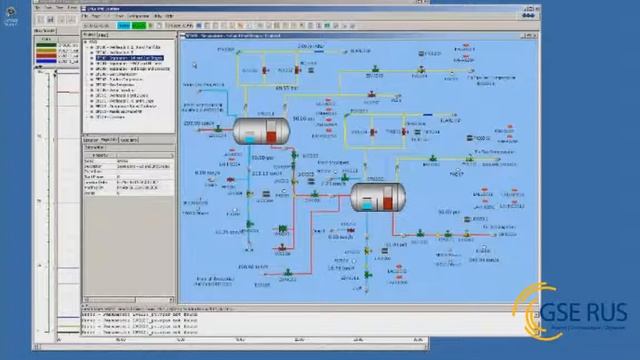Image resolution: width=640 pixels, height=360 pixels.
Task: Click green inlet valve left of first vessel
Action: 218,129
